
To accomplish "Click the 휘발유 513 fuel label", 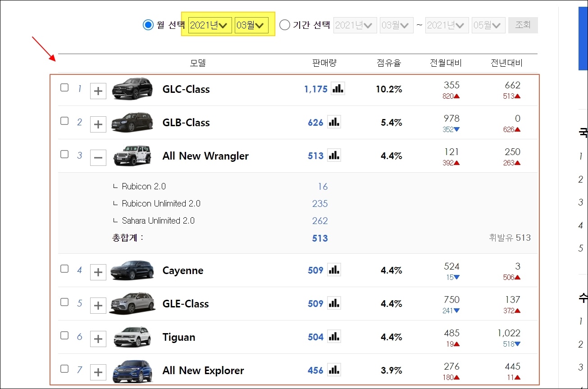I will [x=510, y=238].
